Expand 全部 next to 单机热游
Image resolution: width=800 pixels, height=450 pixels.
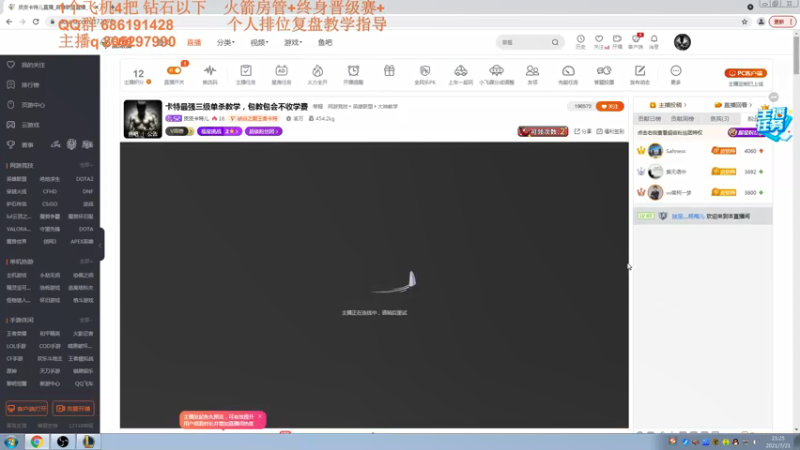86,262
